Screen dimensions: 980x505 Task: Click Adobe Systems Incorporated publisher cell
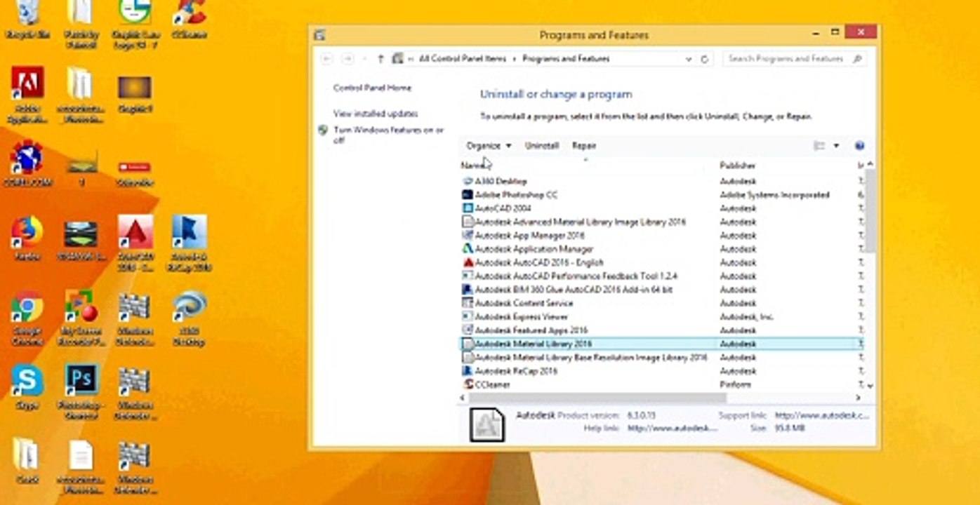click(774, 195)
